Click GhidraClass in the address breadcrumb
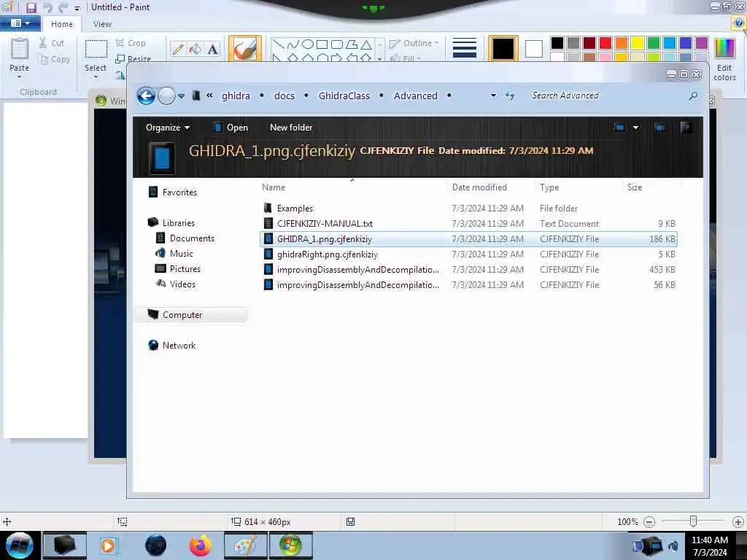747x560 pixels. 344,96
